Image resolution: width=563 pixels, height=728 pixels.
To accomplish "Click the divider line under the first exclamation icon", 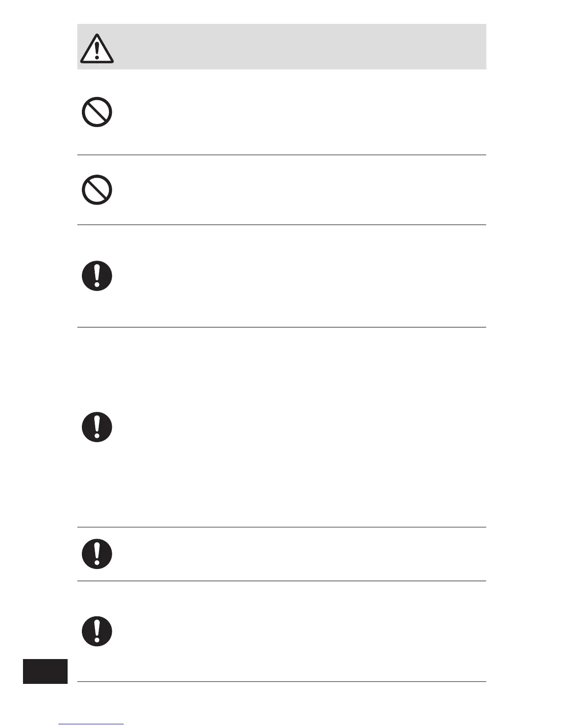I will [281, 327].
